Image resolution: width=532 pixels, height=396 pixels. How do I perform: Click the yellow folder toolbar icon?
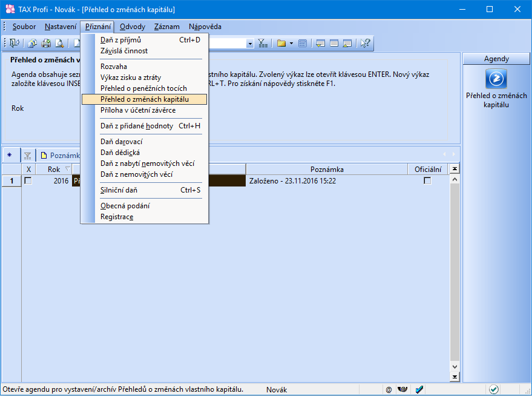(x=281, y=43)
